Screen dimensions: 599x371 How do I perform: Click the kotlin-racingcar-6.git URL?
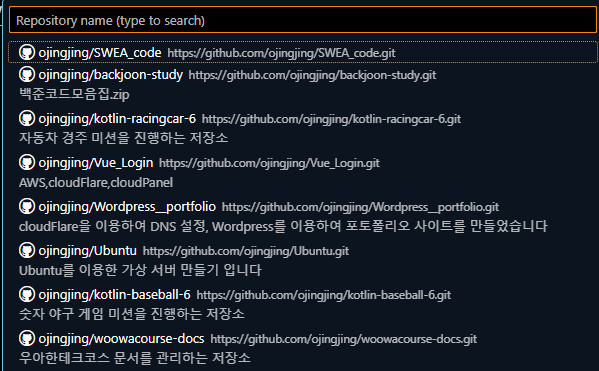pos(332,119)
